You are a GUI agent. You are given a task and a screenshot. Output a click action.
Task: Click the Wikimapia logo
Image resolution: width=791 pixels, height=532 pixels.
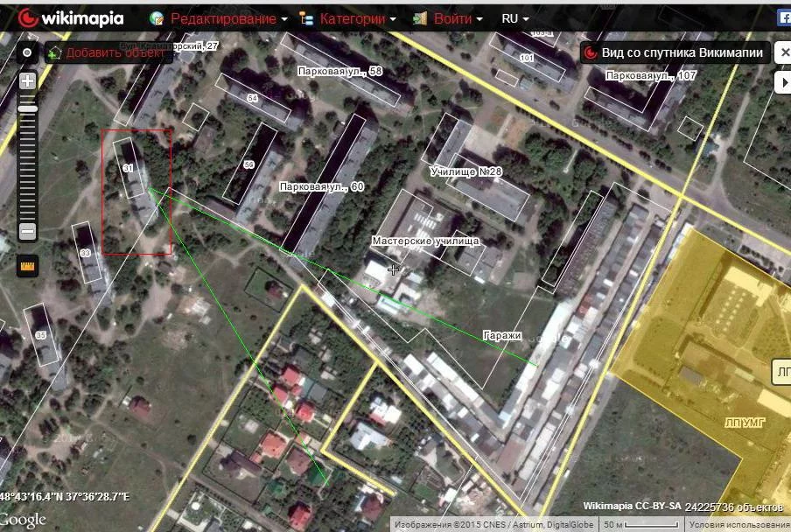[71, 18]
